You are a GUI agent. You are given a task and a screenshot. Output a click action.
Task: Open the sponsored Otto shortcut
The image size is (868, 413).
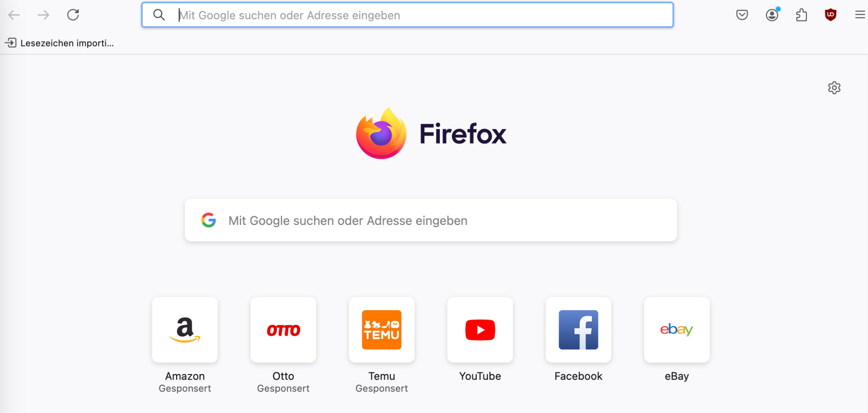(x=283, y=330)
